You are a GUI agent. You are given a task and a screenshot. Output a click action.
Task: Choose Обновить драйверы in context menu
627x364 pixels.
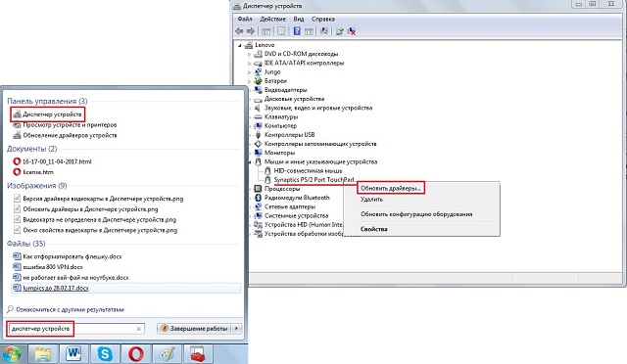pyautogui.click(x=390, y=188)
